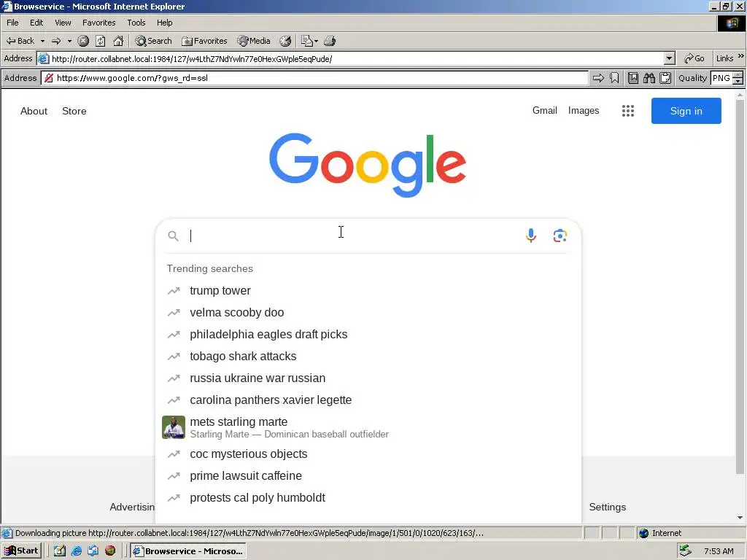Viewport: 747px width, 560px height.
Task: Open the Media pane from toolbar
Action: tap(254, 41)
